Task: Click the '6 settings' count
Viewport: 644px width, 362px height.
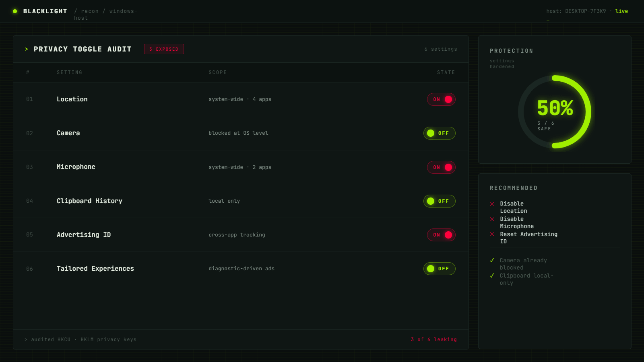Action: click(441, 49)
